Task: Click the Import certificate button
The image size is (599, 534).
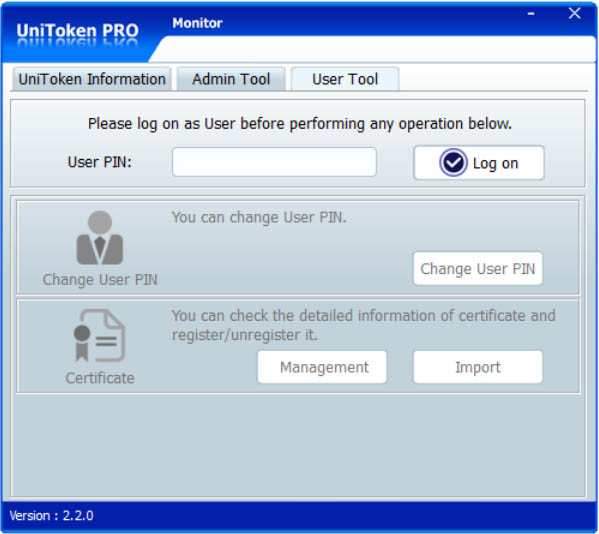Action: 478,367
